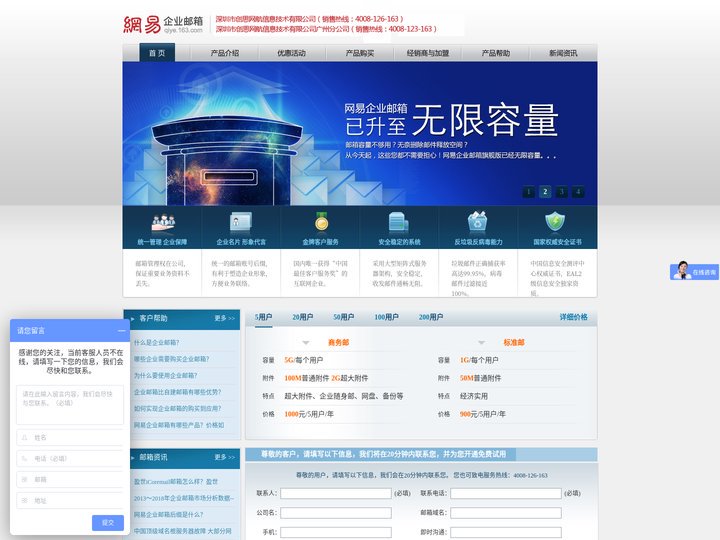Select 产品购买 in navigation bar

(360, 53)
